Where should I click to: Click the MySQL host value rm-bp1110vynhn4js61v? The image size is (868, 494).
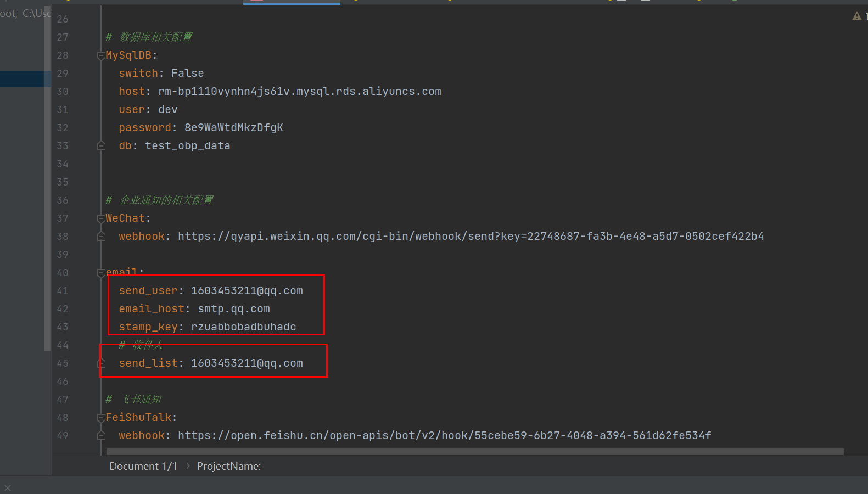tap(300, 92)
